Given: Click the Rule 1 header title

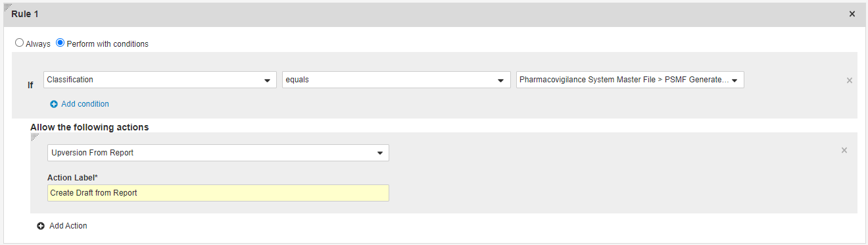Looking at the screenshot, I should (25, 14).
